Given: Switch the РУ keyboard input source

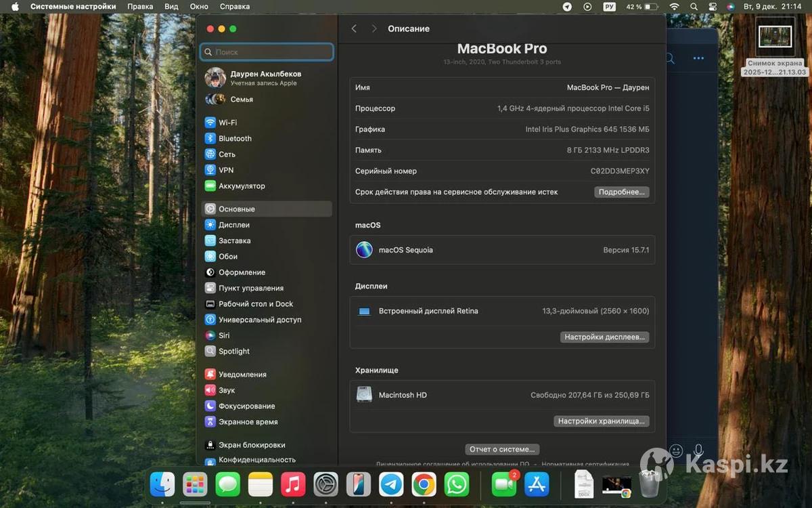Looking at the screenshot, I should (609, 7).
